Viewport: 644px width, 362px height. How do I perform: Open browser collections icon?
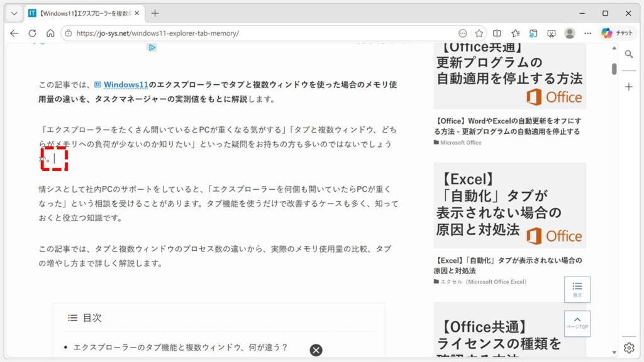tap(533, 33)
